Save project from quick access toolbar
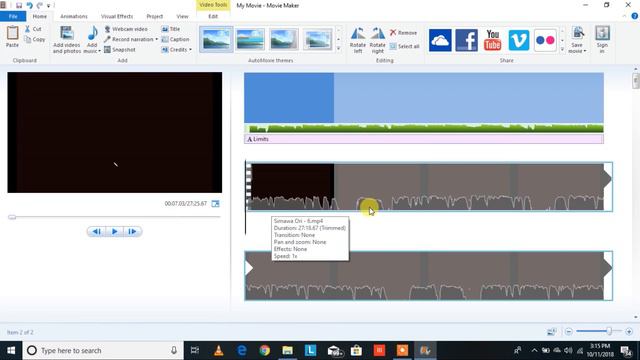This screenshot has width=640, height=360. (x=19, y=5)
